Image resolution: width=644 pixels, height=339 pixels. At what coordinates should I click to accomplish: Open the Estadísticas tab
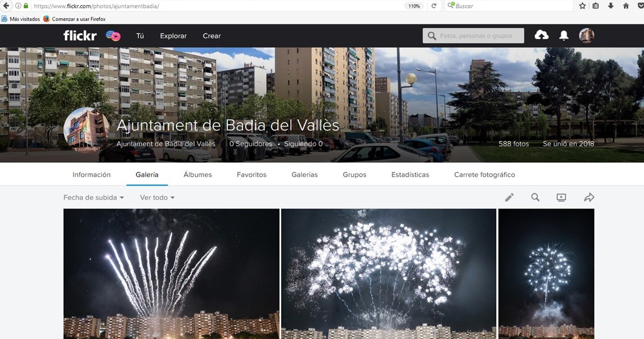coord(410,175)
